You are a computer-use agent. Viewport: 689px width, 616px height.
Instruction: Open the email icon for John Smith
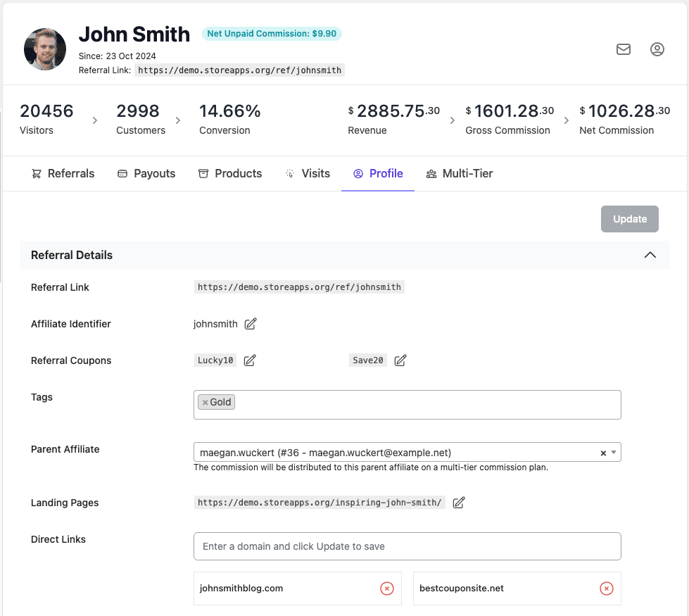click(624, 49)
